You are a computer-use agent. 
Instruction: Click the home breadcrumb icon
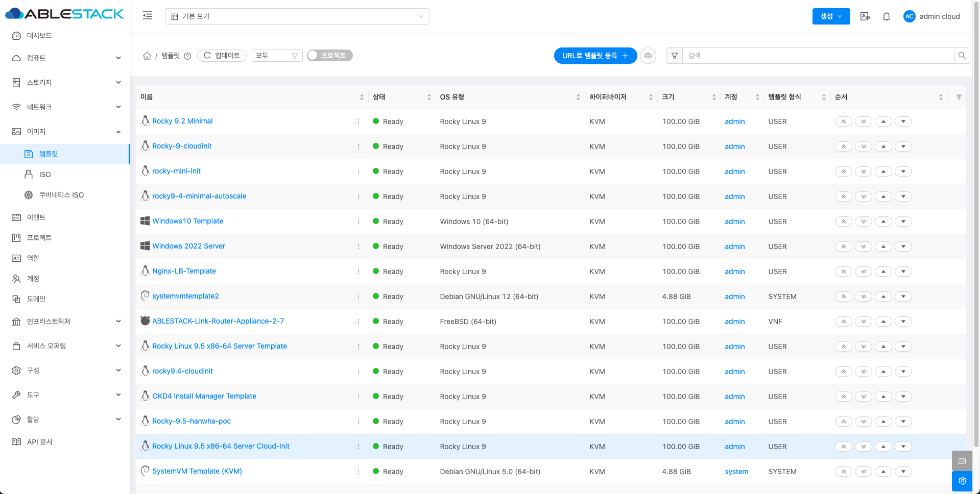point(147,56)
